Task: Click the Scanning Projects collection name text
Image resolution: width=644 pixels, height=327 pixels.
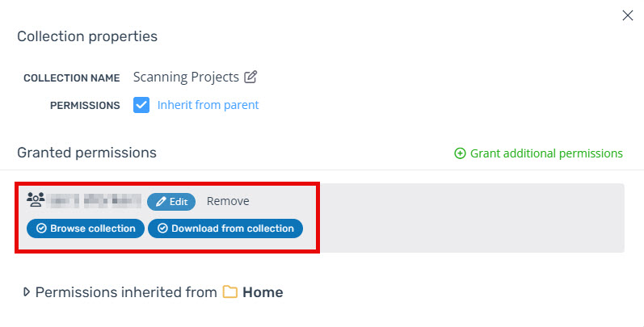Action: click(x=186, y=78)
